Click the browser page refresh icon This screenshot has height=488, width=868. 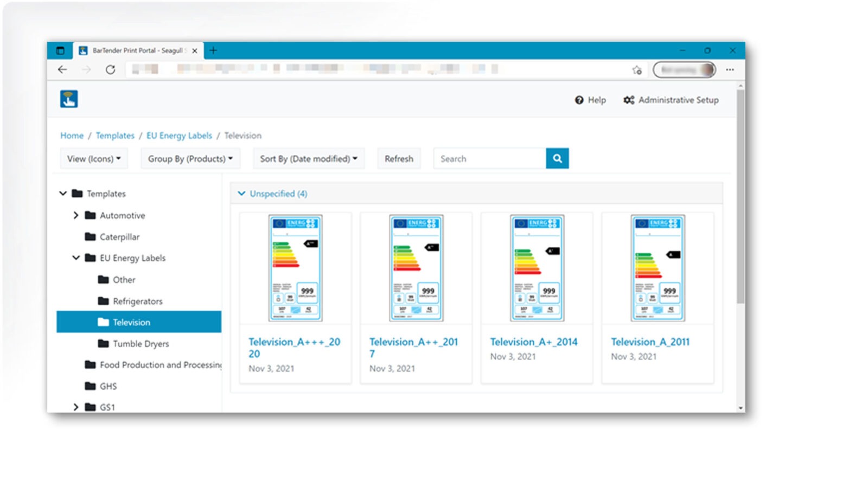tap(111, 69)
